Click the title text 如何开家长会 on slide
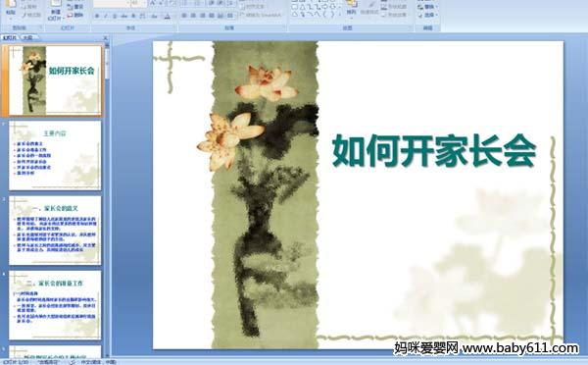Image resolution: width=588 pixels, height=365 pixels. coord(434,150)
